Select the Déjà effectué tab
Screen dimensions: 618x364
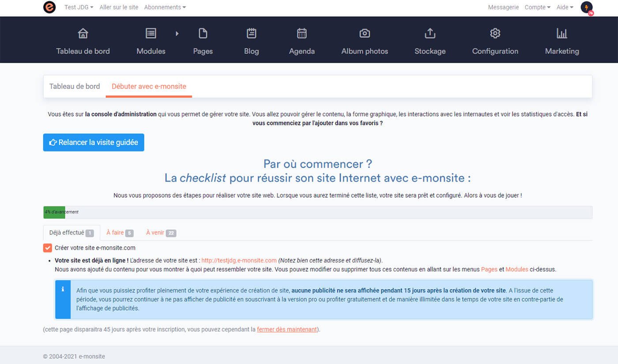click(72, 233)
